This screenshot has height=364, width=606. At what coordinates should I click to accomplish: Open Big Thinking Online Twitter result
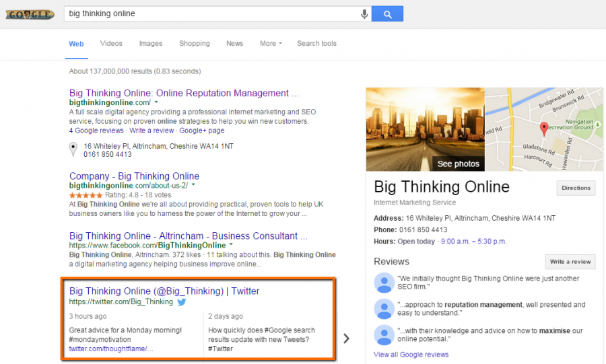pos(164,291)
